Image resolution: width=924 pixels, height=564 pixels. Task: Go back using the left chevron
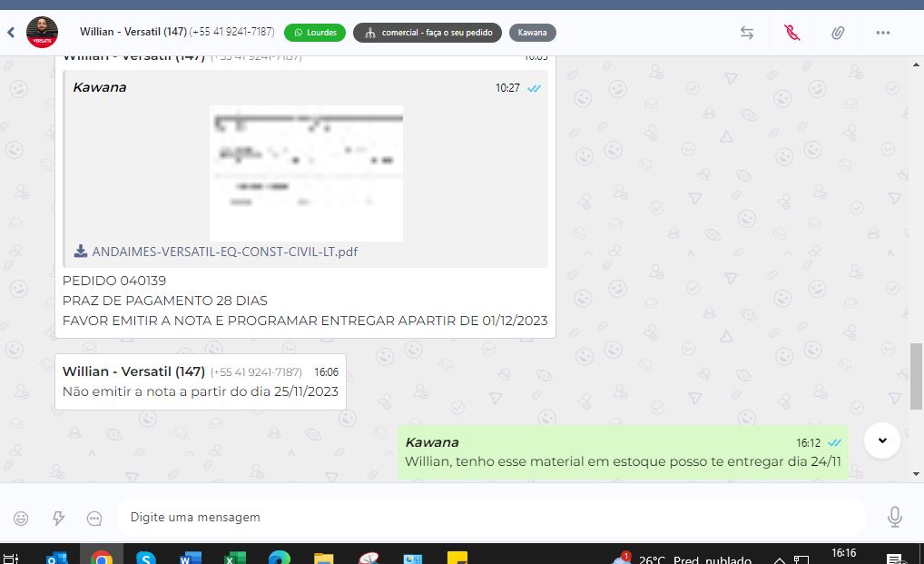pos(11,33)
